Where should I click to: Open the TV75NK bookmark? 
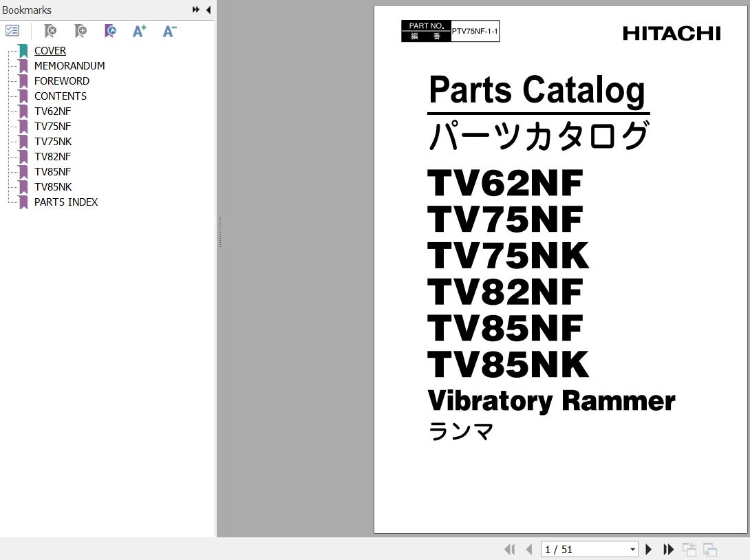click(x=53, y=142)
